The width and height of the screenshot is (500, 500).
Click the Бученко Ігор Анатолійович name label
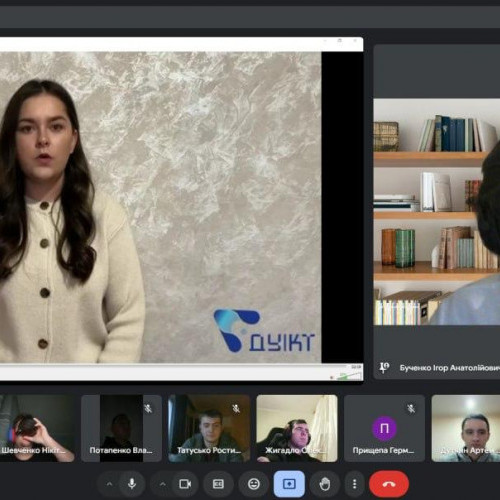450,368
